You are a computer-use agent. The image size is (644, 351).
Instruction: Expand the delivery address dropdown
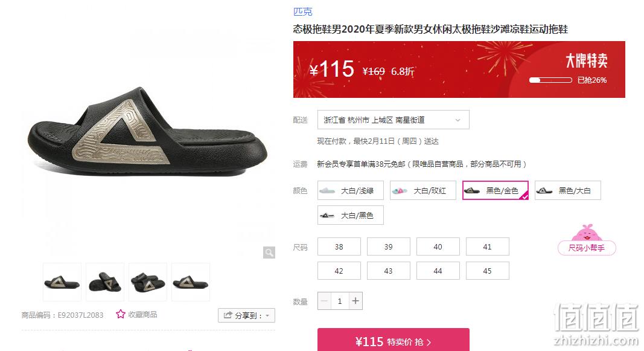(x=393, y=120)
